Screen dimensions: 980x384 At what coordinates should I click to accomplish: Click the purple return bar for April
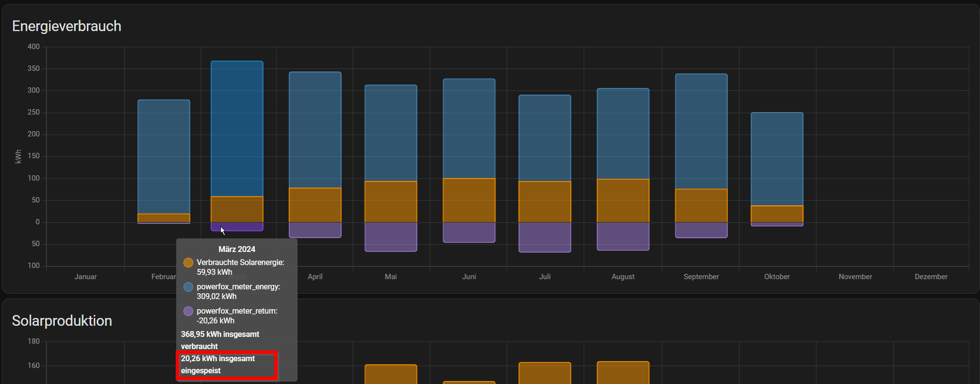click(315, 230)
